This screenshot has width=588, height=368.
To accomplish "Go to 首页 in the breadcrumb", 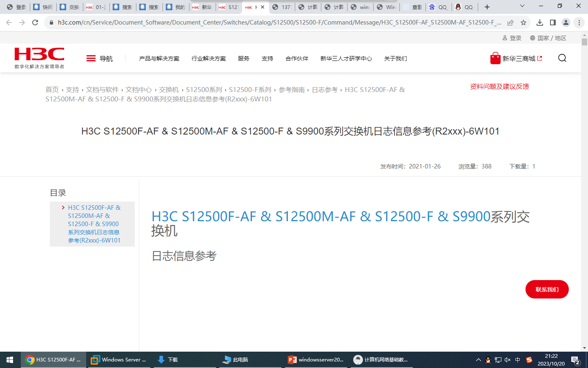I will [x=52, y=90].
